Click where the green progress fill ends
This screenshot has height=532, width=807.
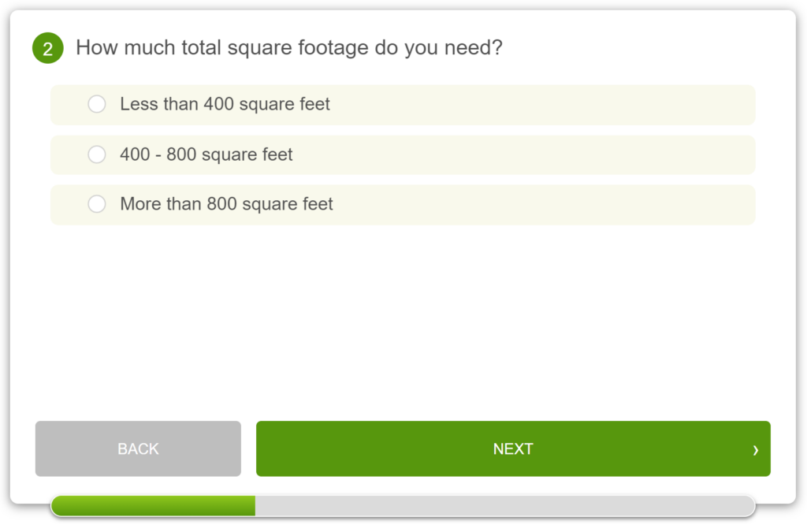255,506
